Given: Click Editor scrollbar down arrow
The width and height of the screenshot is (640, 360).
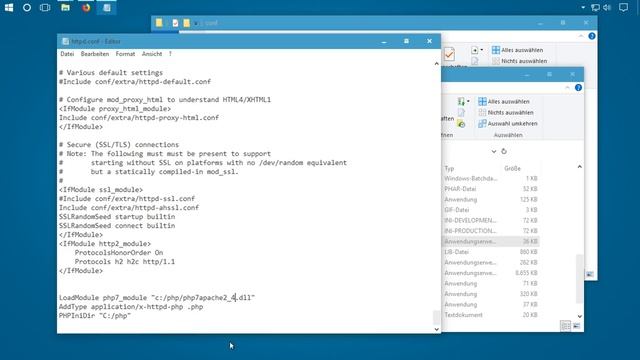Looking at the screenshot, I should click(436, 329).
